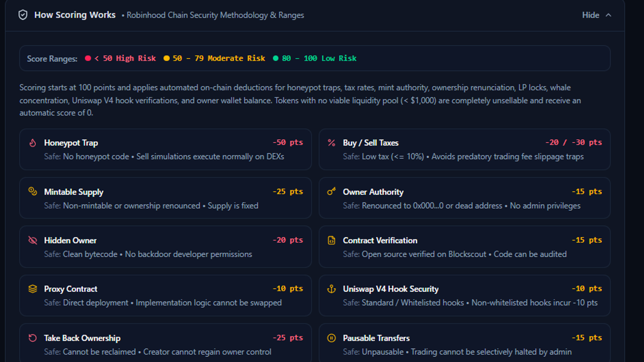Click the flame icon on Honeypot Trap card
The height and width of the screenshot is (362, 644).
33,143
